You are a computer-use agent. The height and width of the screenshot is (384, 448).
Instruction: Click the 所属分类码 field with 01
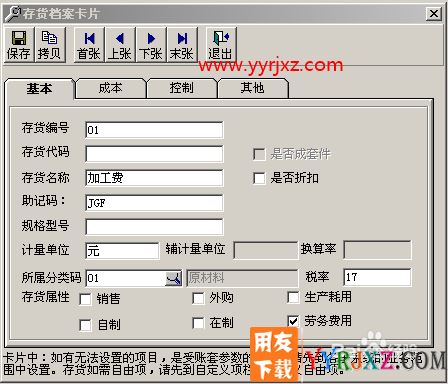(126, 278)
